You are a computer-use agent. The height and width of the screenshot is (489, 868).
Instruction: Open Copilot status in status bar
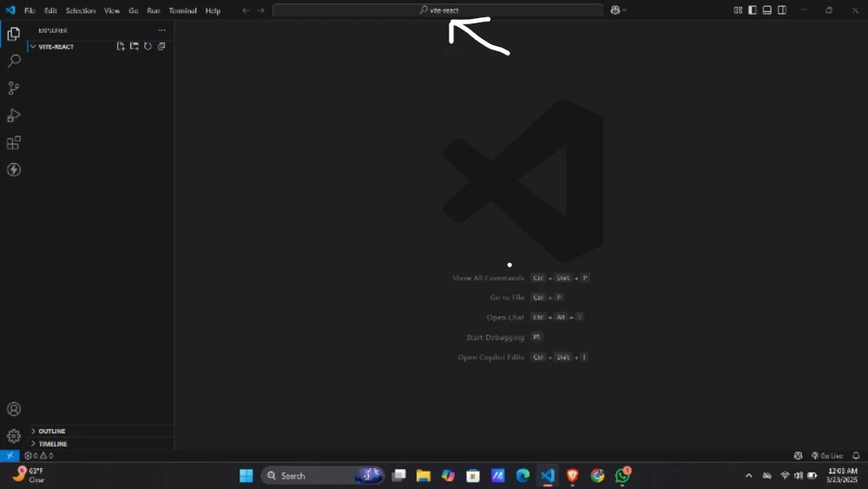(798, 456)
